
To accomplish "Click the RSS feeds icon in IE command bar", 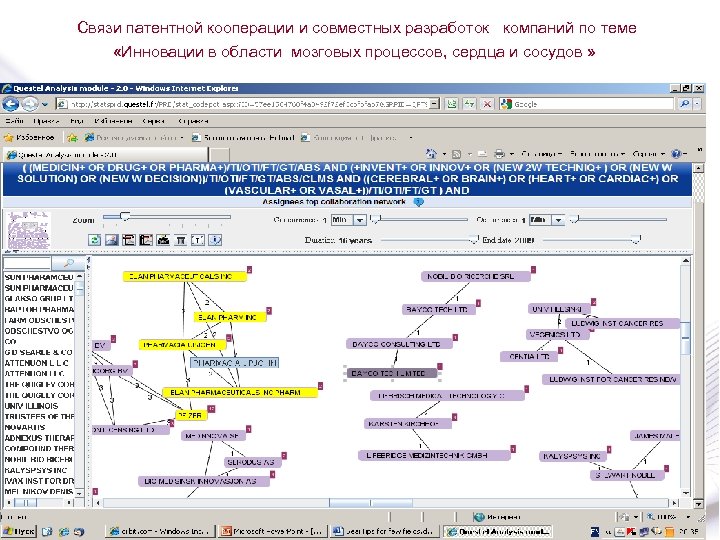I will click(456, 154).
